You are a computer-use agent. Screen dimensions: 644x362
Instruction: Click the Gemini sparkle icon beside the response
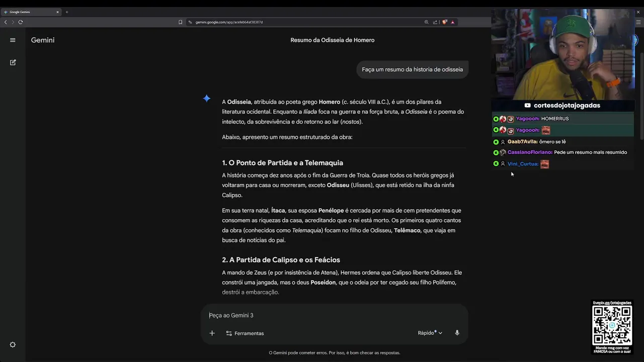tap(207, 98)
